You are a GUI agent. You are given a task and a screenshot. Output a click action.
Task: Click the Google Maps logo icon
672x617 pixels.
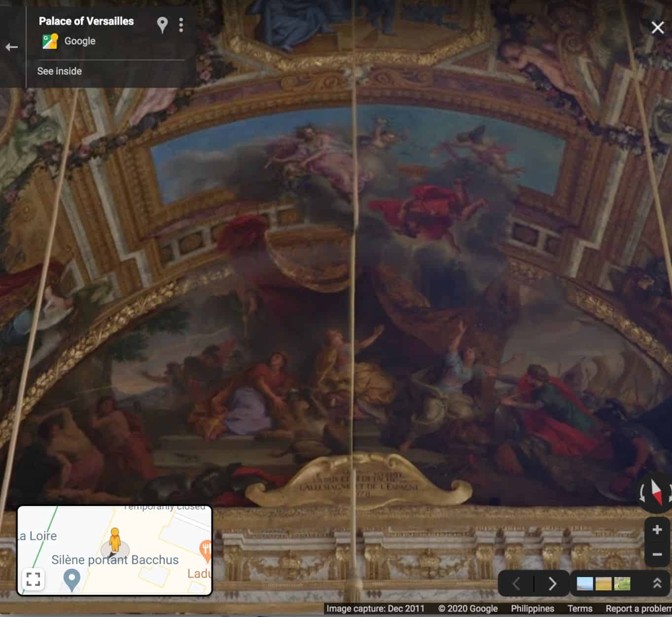50,41
